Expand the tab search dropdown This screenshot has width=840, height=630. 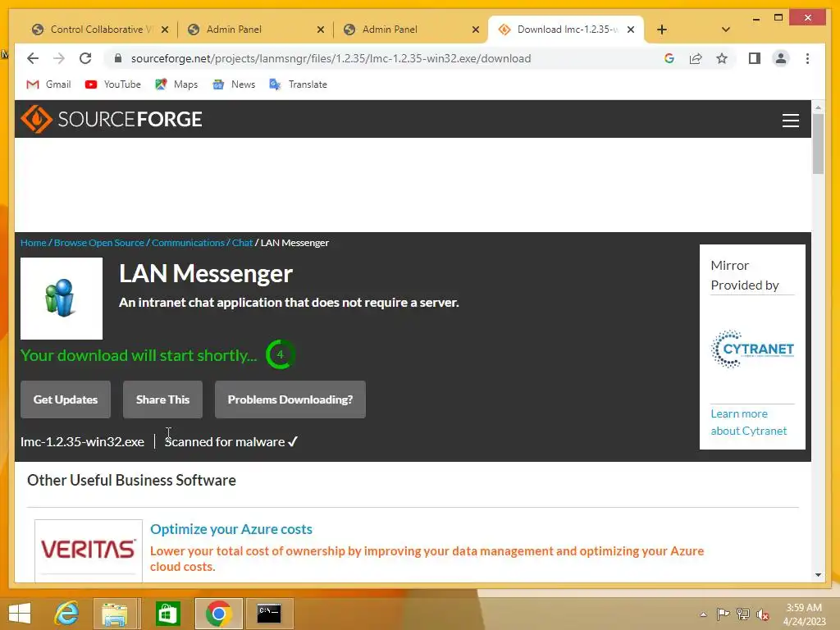pyautogui.click(x=725, y=30)
